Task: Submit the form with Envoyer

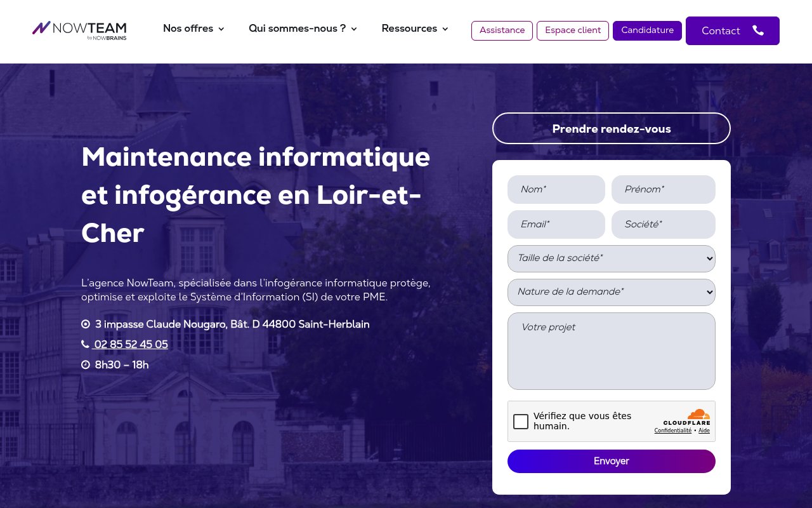Action: point(612,461)
